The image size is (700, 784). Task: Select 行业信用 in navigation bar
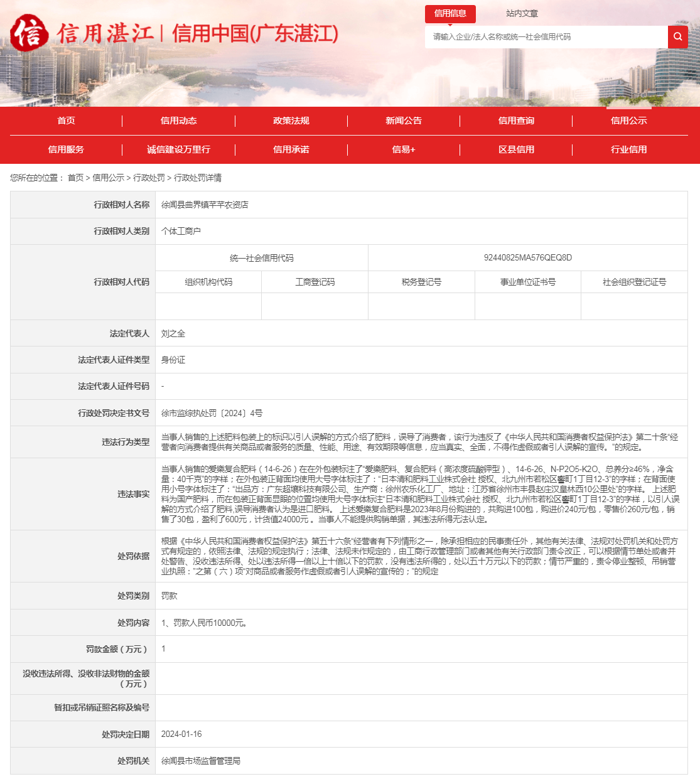(628, 149)
